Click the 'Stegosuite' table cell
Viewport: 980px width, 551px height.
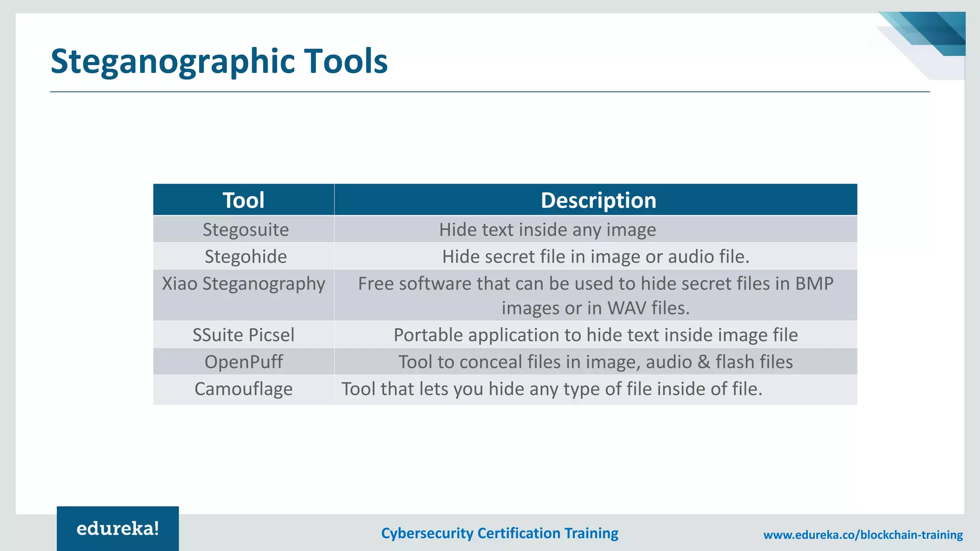coord(244,230)
